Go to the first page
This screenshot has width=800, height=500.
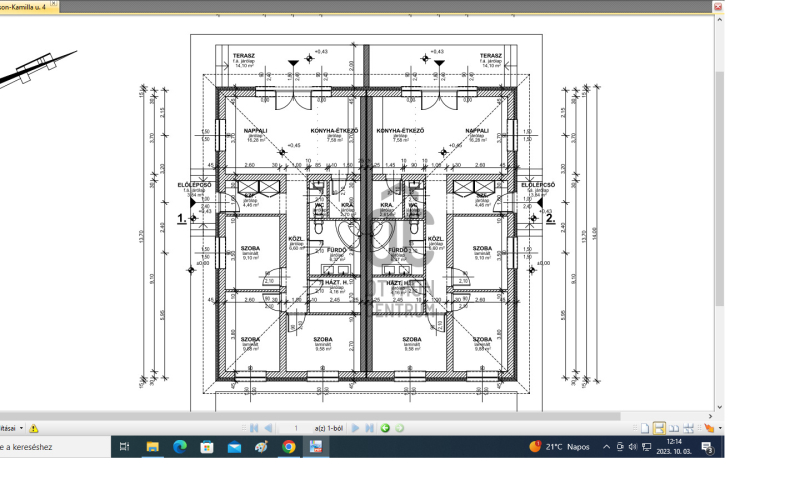tap(254, 428)
